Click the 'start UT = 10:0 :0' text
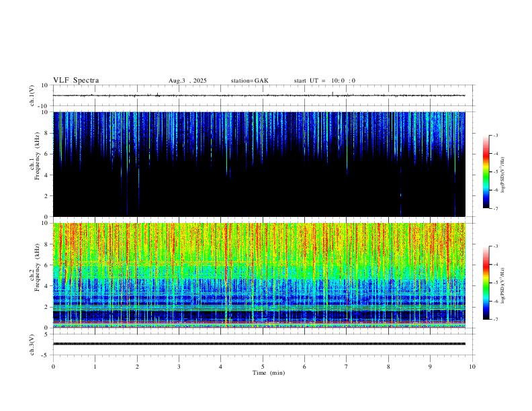This screenshot has height=411, width=532. click(x=324, y=81)
